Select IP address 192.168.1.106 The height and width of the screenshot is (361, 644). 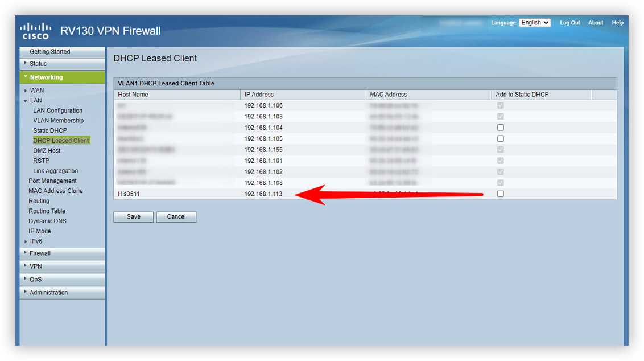point(263,106)
